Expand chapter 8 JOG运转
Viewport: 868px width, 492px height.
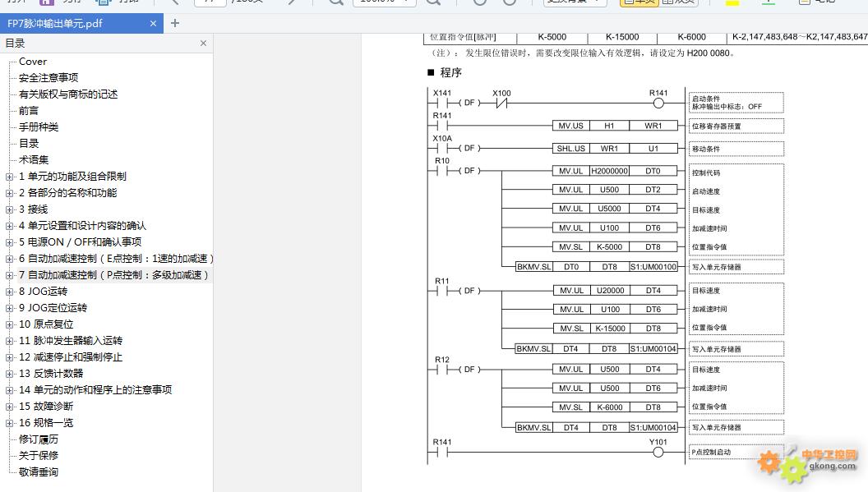9,292
